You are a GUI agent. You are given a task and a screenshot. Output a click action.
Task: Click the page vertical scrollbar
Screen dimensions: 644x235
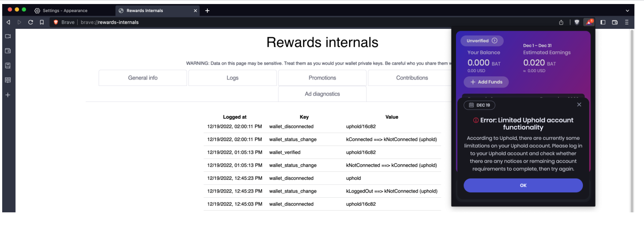tap(632, 121)
